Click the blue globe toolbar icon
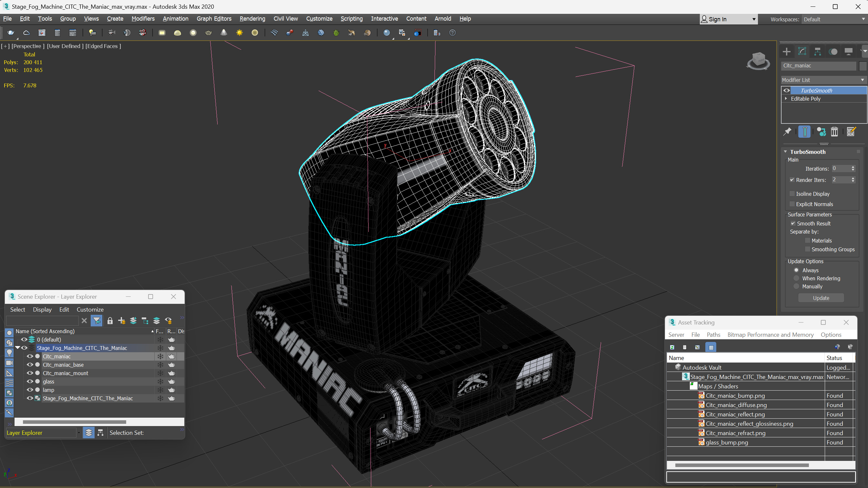 [x=386, y=33]
